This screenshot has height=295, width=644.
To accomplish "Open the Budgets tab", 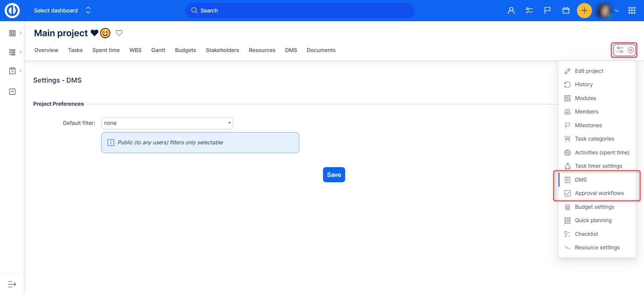I will coord(185,50).
